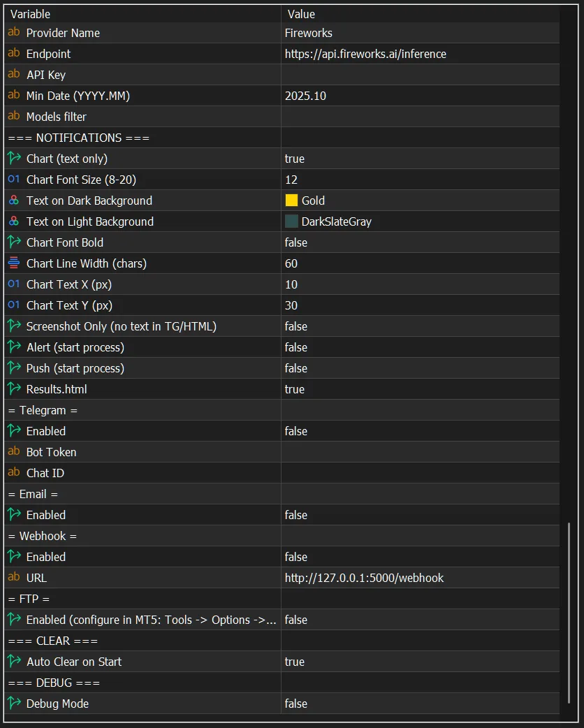The image size is (584, 728).
Task: Toggle FTP Enabled false value
Action: (x=420, y=620)
